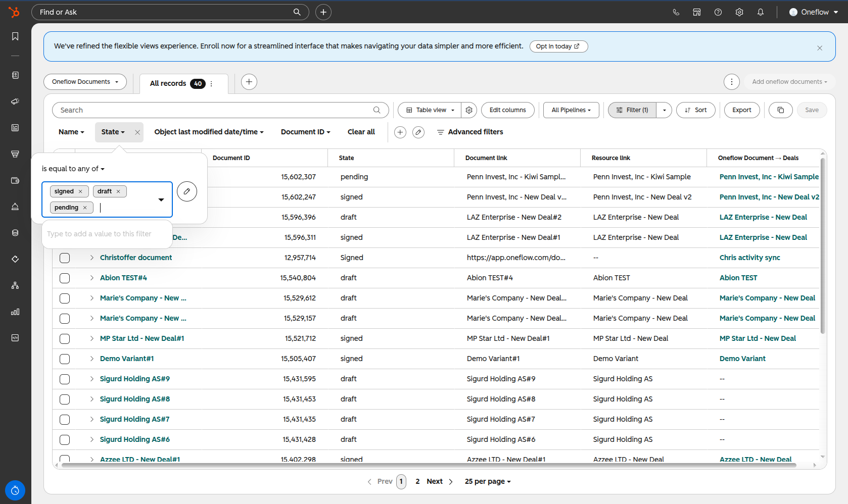This screenshot has height=504, width=848.
Task: Change the 'is equal to any of' operator
Action: click(73, 169)
